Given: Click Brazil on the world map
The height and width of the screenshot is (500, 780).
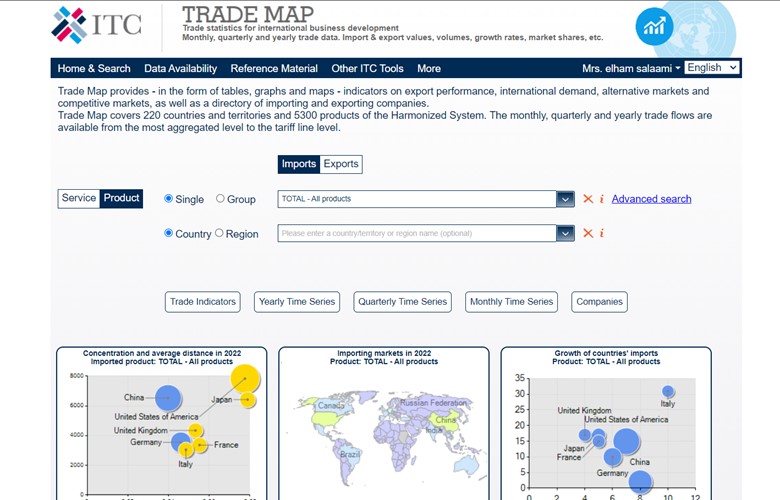Looking at the screenshot, I should pyautogui.click(x=349, y=454).
